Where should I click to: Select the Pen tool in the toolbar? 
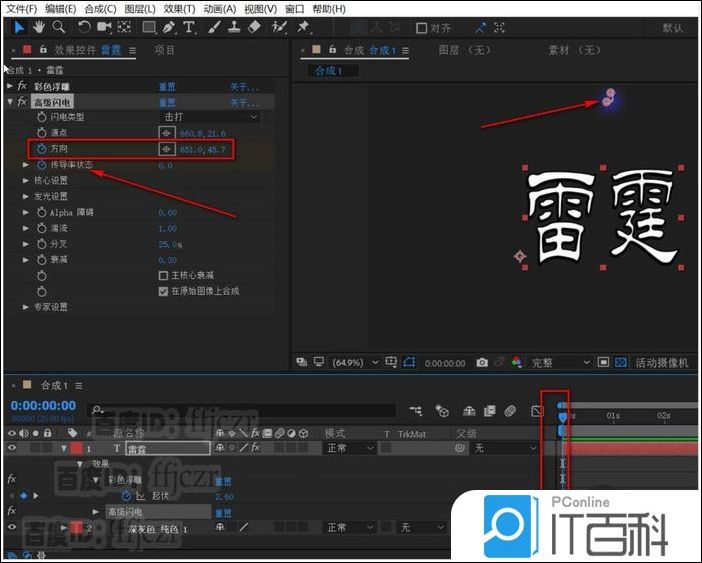tap(169, 27)
